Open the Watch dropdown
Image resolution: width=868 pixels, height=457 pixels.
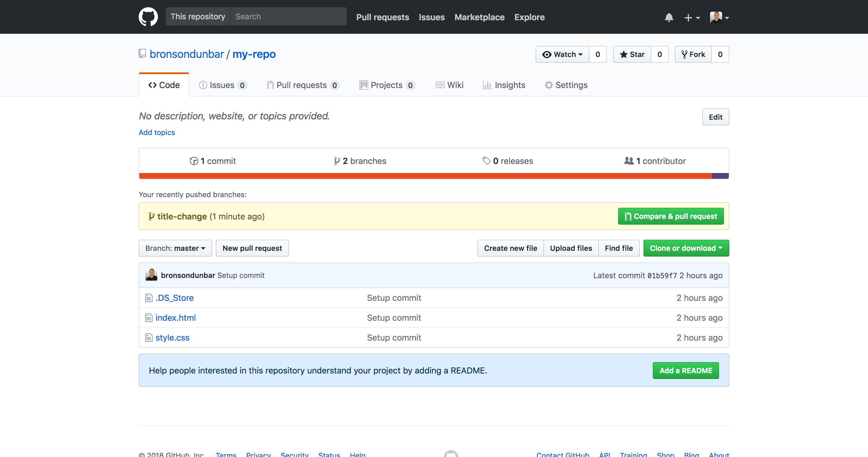(x=562, y=54)
